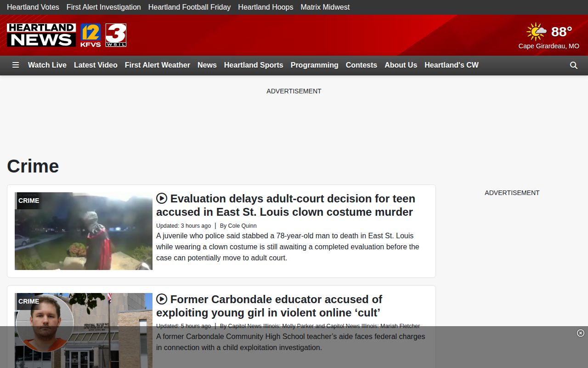Open Contests menu item

tap(362, 65)
